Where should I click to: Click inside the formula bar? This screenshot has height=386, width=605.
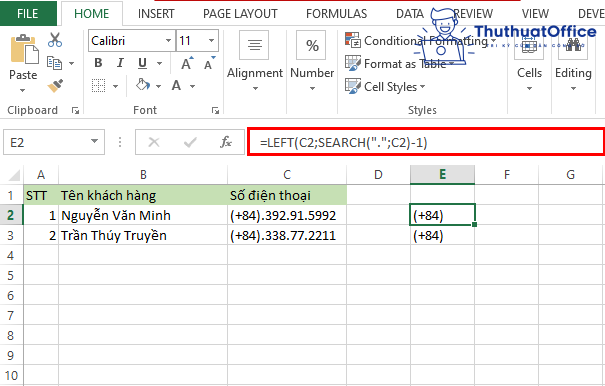[x=426, y=142]
